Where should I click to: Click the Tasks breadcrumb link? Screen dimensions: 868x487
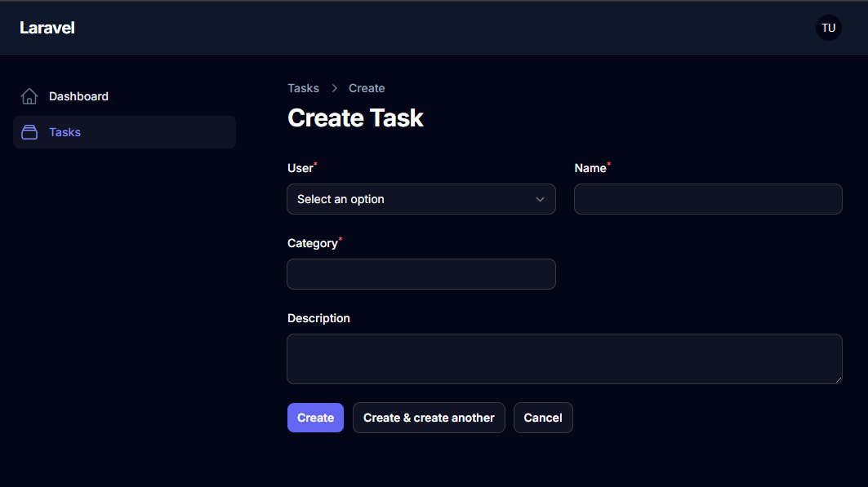pos(304,88)
